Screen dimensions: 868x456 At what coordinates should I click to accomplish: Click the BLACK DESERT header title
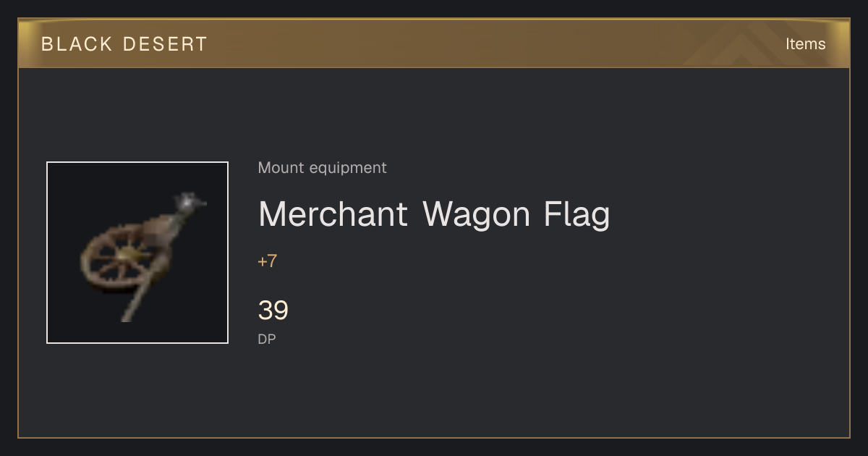(x=124, y=44)
